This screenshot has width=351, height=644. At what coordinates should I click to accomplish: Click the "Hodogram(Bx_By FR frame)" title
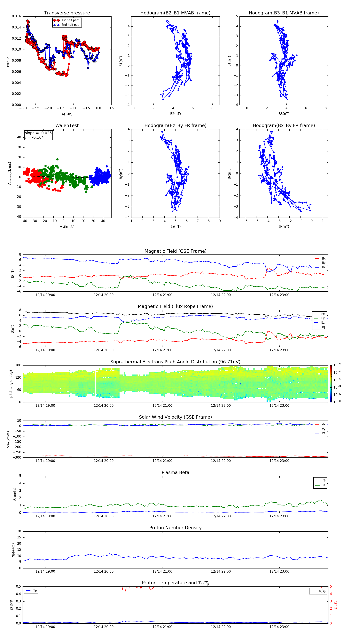(x=284, y=125)
